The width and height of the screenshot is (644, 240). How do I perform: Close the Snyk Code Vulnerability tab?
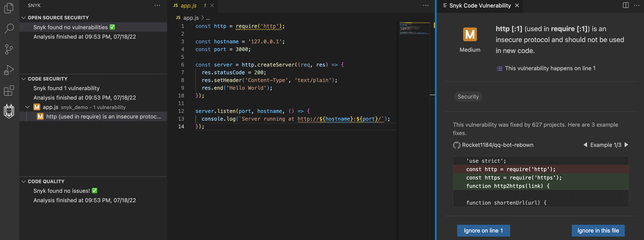pyautogui.click(x=517, y=5)
